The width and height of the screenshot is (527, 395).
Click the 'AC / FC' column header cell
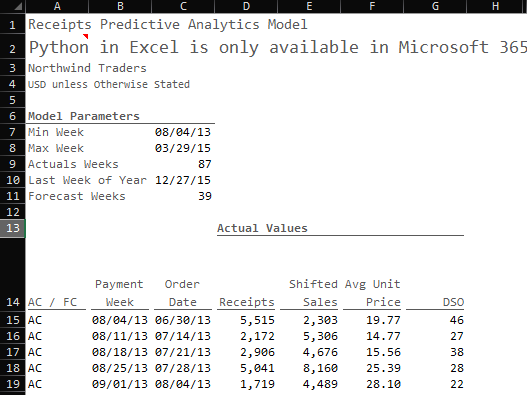click(53, 302)
